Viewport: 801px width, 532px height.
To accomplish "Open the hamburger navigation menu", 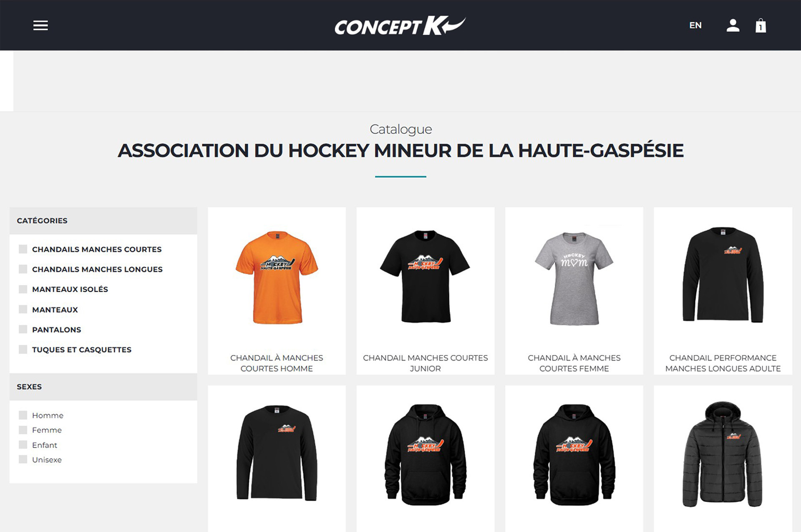I will [x=40, y=25].
